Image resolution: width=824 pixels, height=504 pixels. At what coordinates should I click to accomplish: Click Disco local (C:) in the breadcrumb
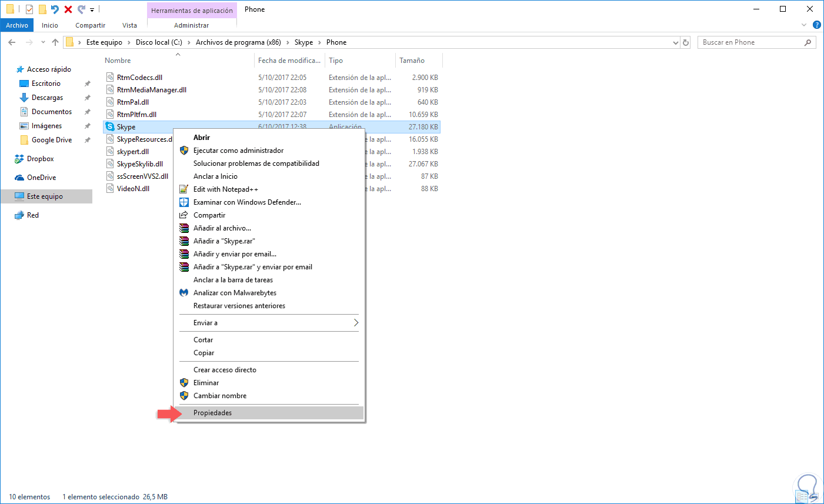pyautogui.click(x=159, y=42)
